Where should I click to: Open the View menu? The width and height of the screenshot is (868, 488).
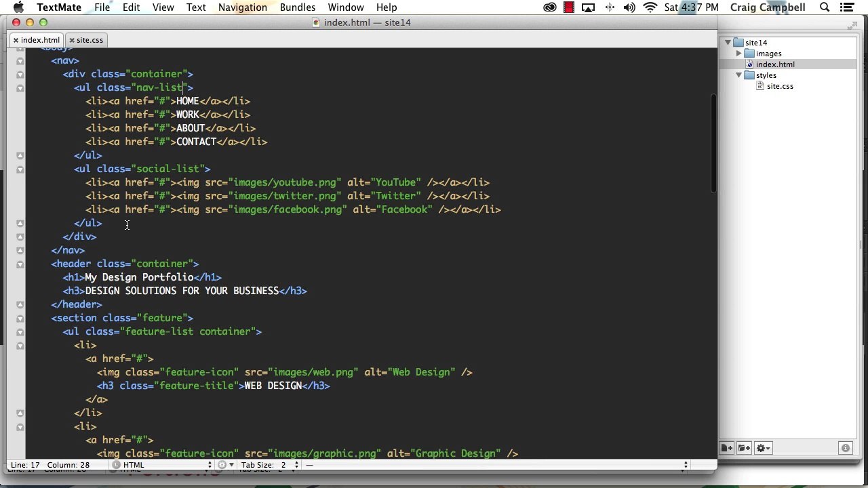163,7
